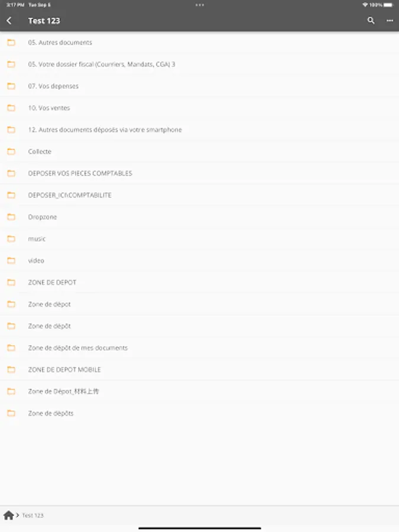This screenshot has height=532, width=399.
Task: Open 12. Autres documents déposés via smartphone
Action: 200,129
